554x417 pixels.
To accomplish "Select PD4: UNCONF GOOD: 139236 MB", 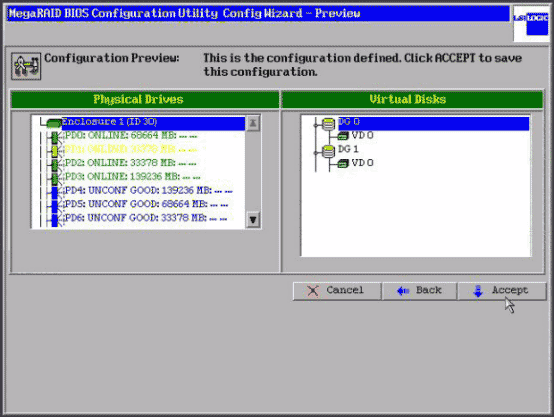I will pos(149,190).
